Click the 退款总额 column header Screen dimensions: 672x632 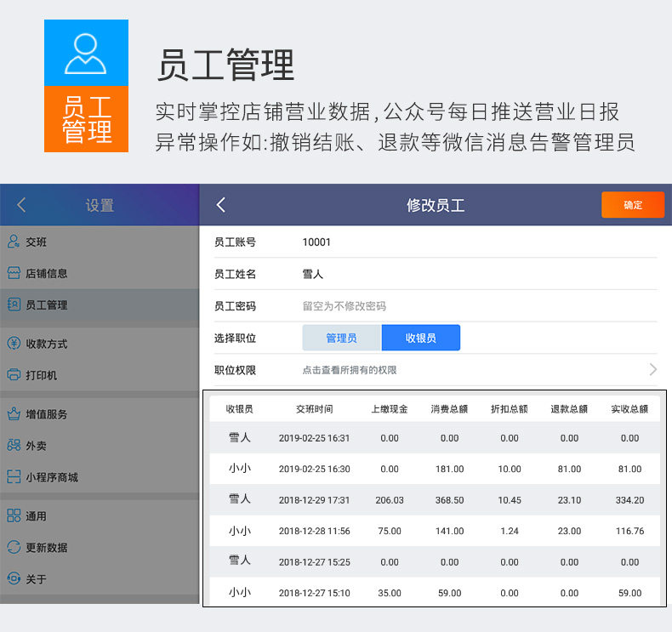click(569, 409)
